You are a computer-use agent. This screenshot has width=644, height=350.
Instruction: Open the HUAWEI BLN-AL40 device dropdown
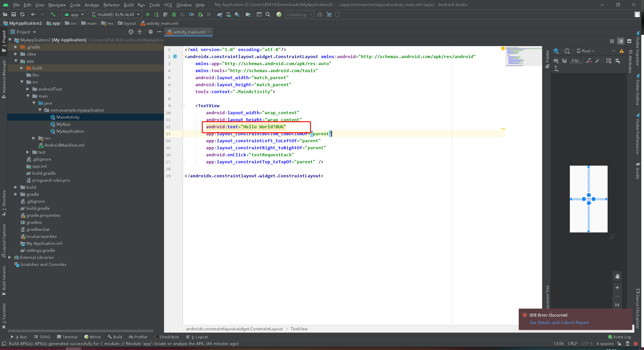pyautogui.click(x=116, y=14)
